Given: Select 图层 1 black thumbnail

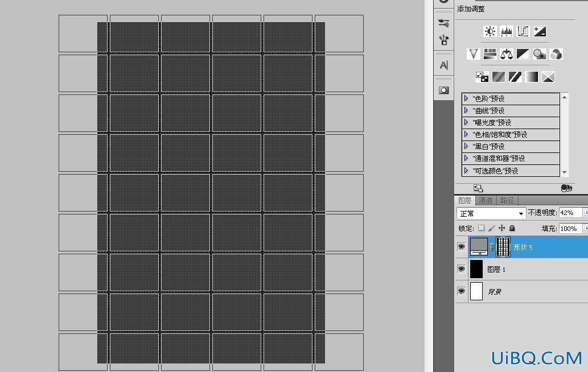Looking at the screenshot, I should 476,269.
